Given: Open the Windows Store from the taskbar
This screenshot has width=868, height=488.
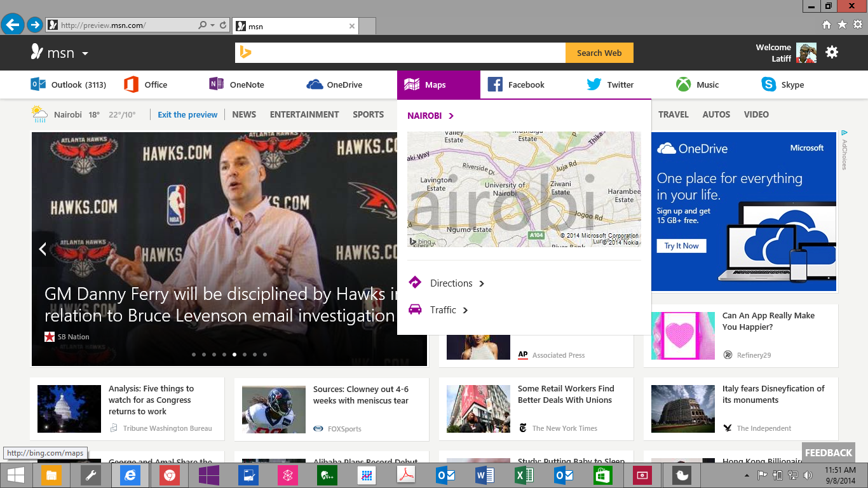Looking at the screenshot, I should point(603,475).
